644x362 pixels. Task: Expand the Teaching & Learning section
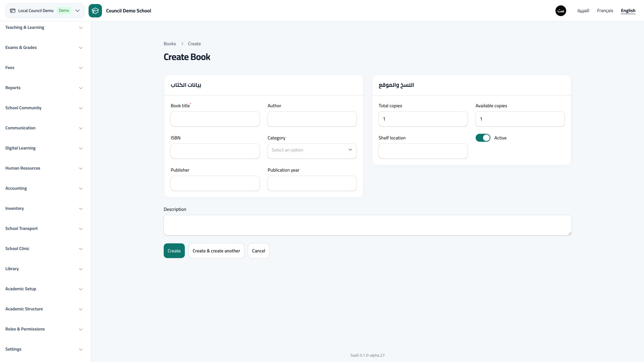tap(44, 27)
